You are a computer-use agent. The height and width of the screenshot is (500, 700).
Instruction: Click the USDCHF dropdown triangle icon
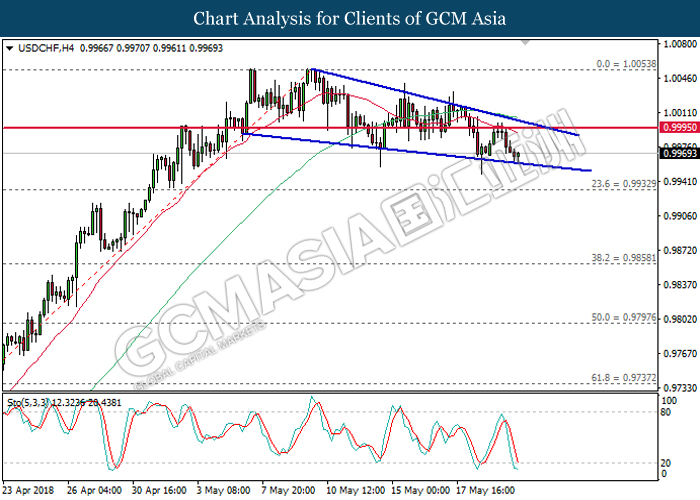(10, 48)
